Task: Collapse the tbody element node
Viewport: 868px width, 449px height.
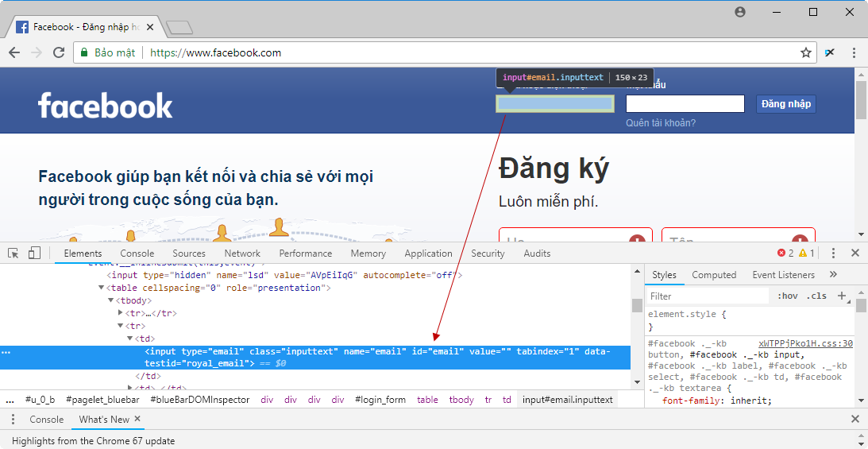Action: tap(111, 300)
